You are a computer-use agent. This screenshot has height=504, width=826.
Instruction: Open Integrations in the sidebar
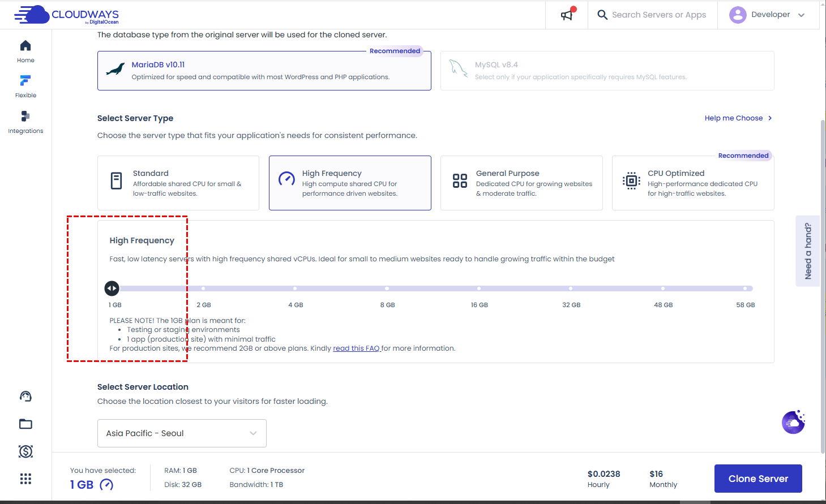pyautogui.click(x=25, y=122)
